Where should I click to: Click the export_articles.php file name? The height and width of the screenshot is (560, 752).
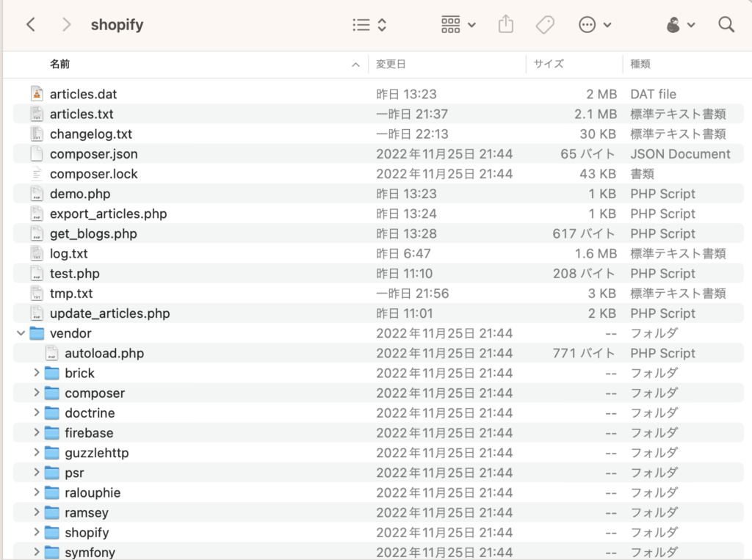pyautogui.click(x=109, y=214)
